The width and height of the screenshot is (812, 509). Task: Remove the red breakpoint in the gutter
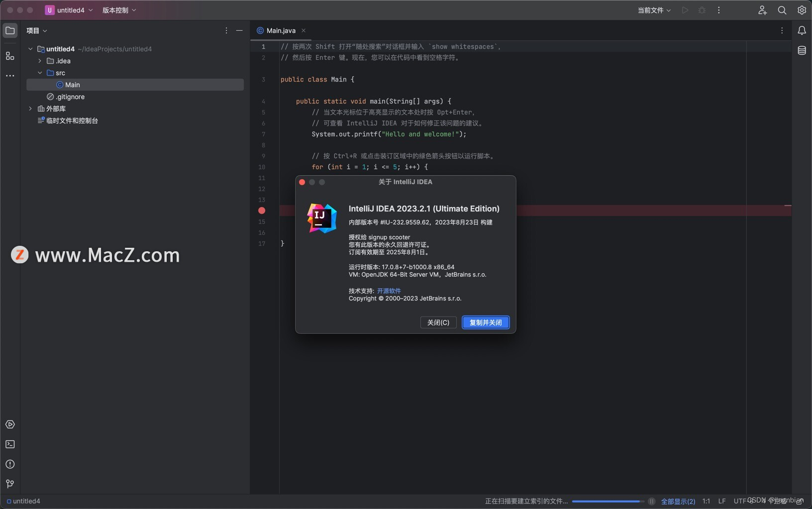tap(262, 211)
